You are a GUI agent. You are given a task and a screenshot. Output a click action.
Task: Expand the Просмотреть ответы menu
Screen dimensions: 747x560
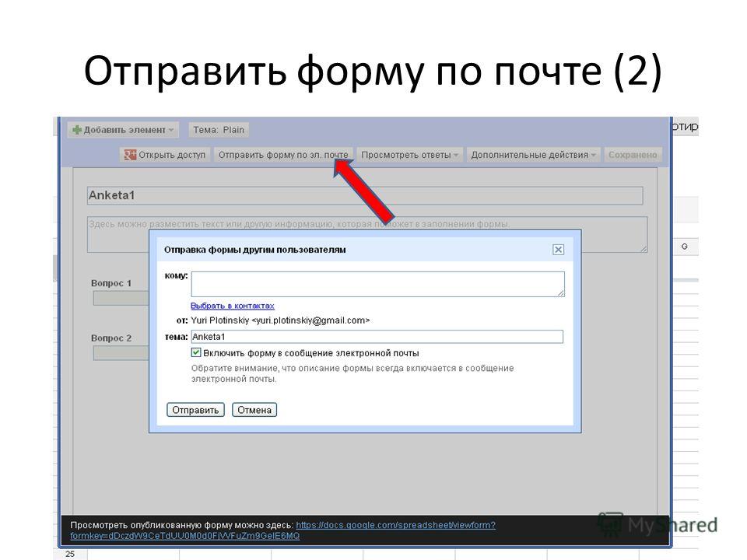(410, 155)
